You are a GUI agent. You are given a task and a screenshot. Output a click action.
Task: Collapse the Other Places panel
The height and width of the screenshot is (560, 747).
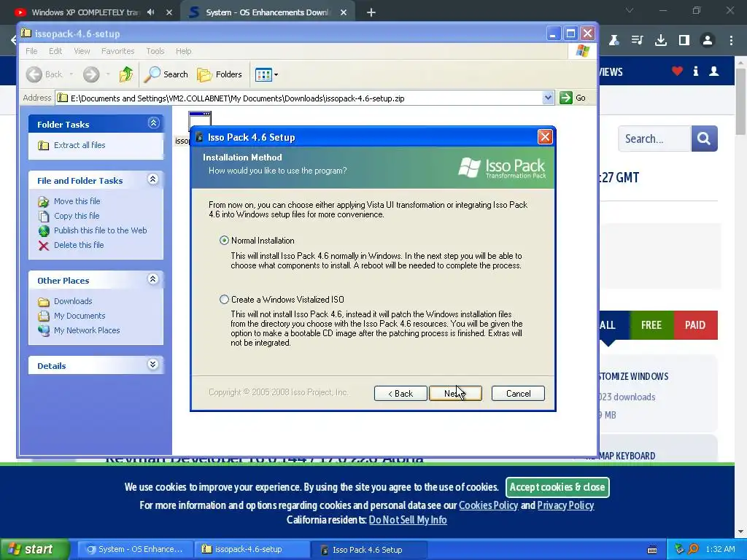coord(153,279)
